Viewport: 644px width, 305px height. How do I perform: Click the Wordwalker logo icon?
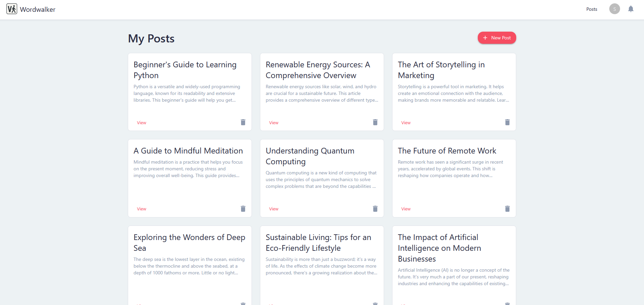[x=12, y=9]
